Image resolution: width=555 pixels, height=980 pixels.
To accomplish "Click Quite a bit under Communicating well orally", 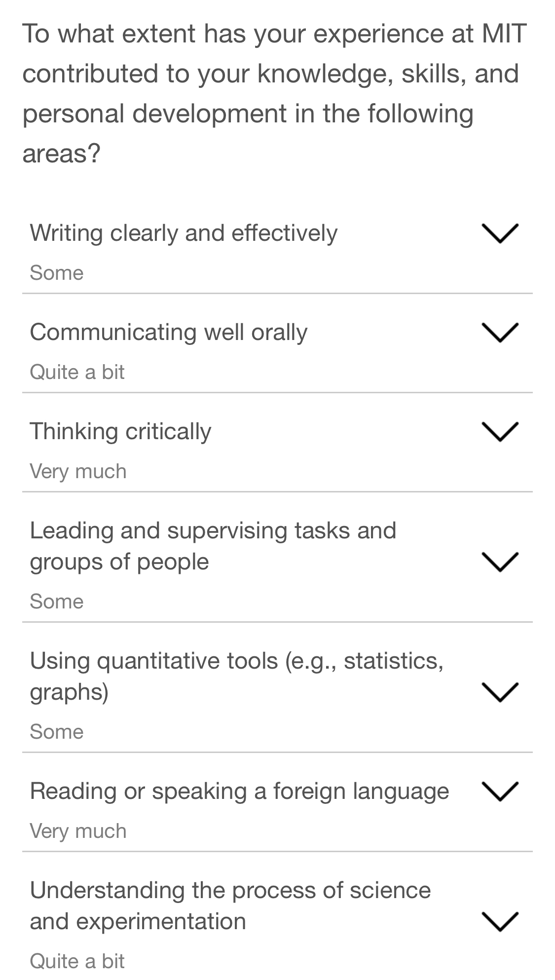I will point(77,372).
